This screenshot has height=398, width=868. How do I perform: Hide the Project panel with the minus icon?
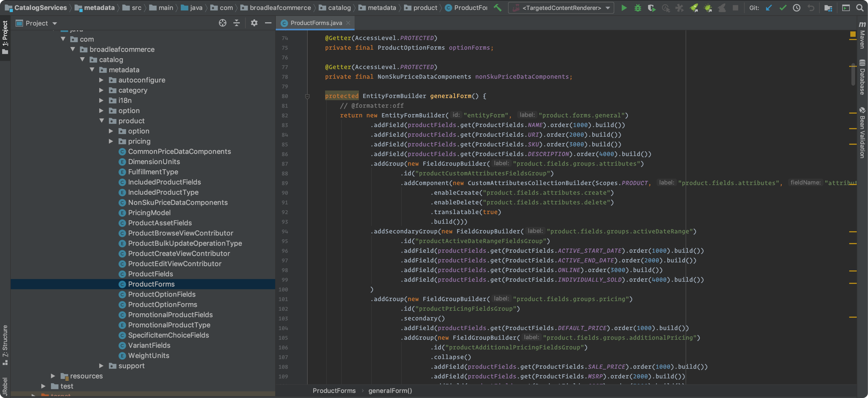click(x=268, y=23)
